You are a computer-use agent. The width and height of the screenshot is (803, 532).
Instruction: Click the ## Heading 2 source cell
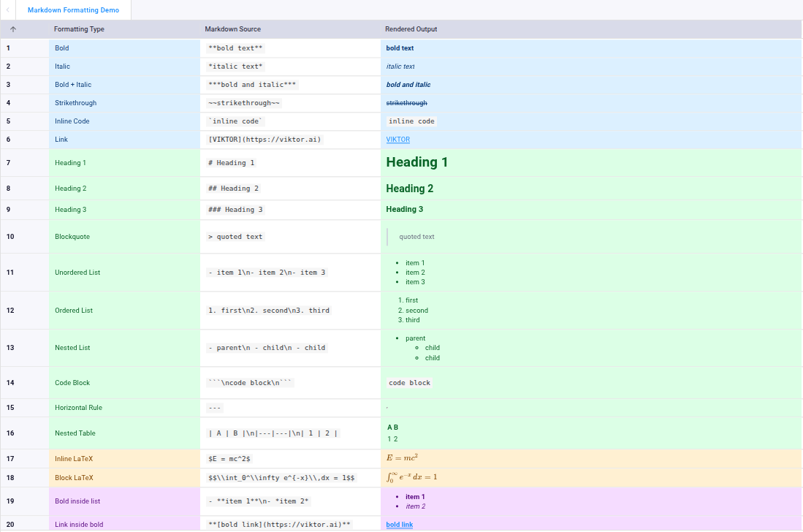[x=290, y=189]
